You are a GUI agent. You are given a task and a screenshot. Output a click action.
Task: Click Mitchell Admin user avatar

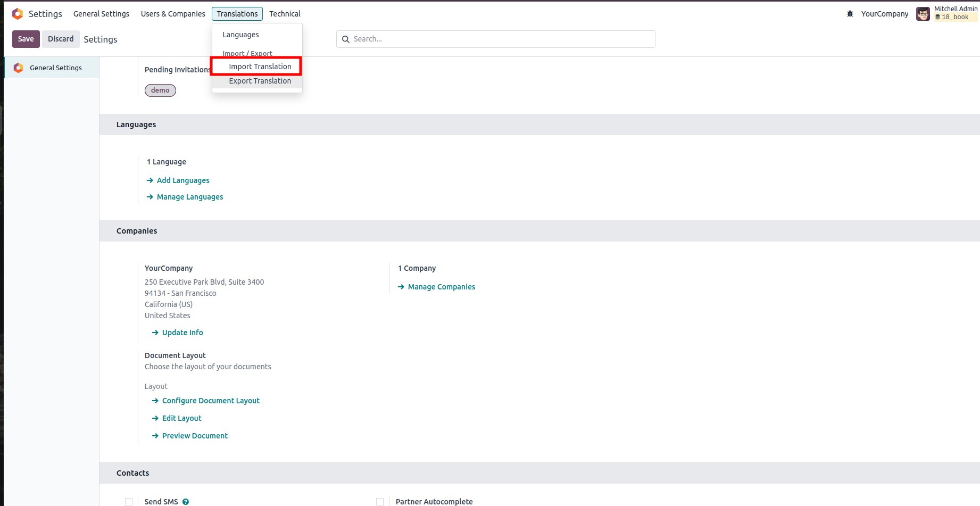[x=923, y=14]
